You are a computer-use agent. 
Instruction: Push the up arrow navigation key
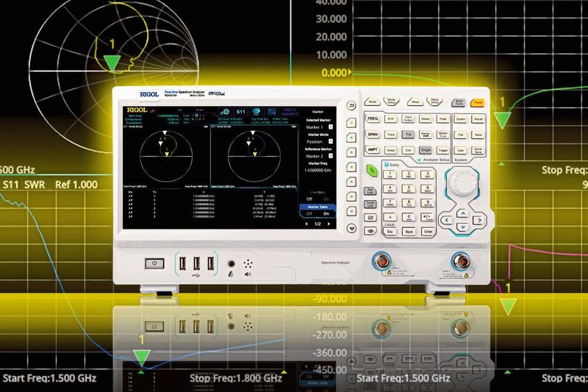click(463, 213)
